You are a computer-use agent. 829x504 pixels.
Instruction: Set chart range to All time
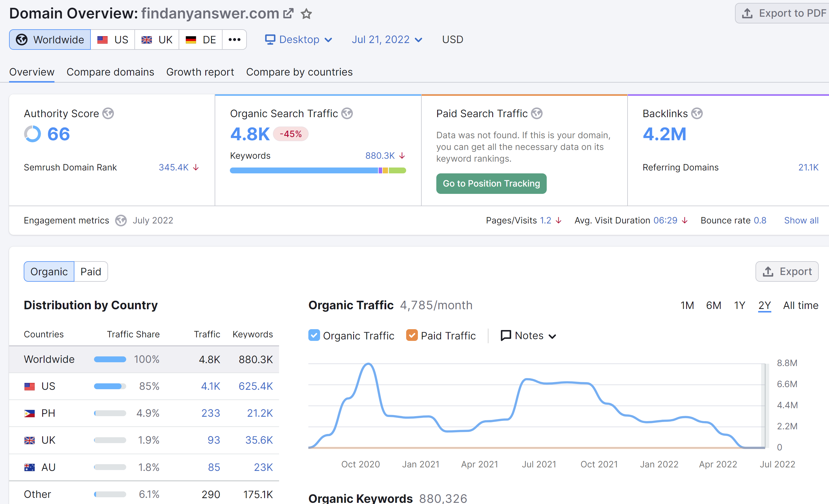[x=801, y=305]
